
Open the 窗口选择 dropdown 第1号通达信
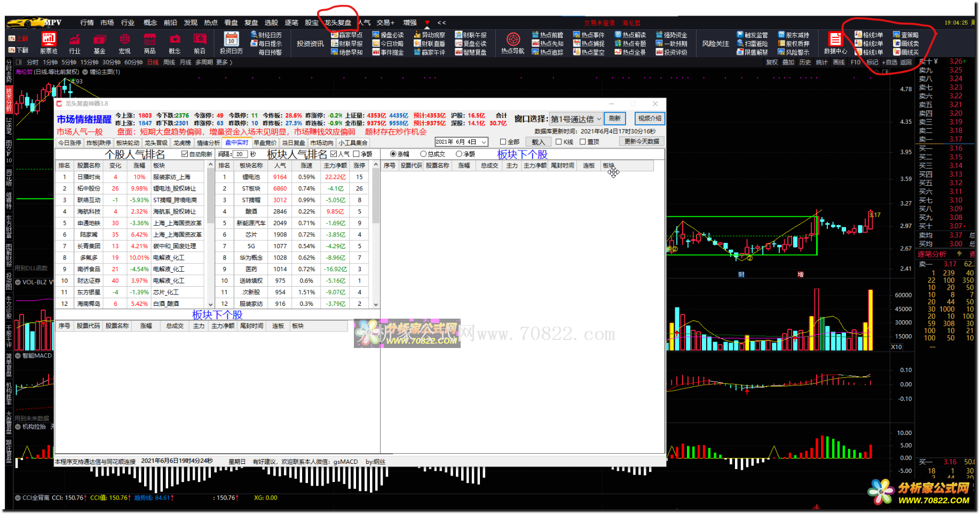(x=576, y=119)
